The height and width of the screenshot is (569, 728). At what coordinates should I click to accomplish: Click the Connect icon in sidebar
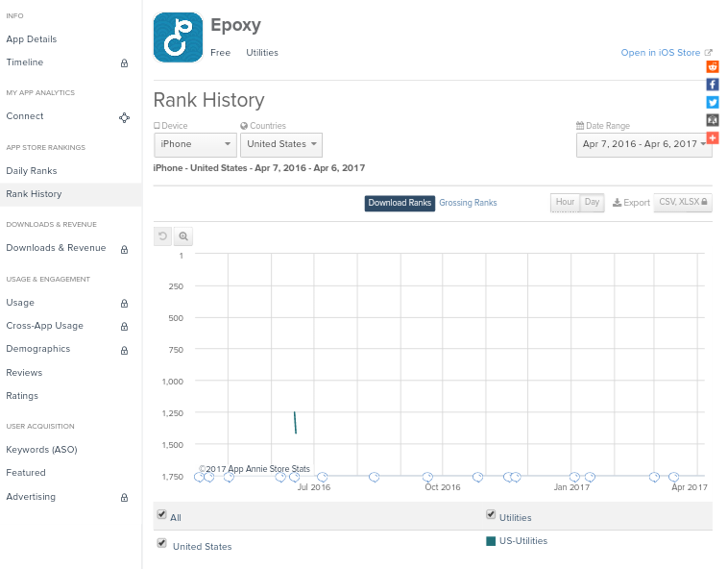tap(124, 117)
